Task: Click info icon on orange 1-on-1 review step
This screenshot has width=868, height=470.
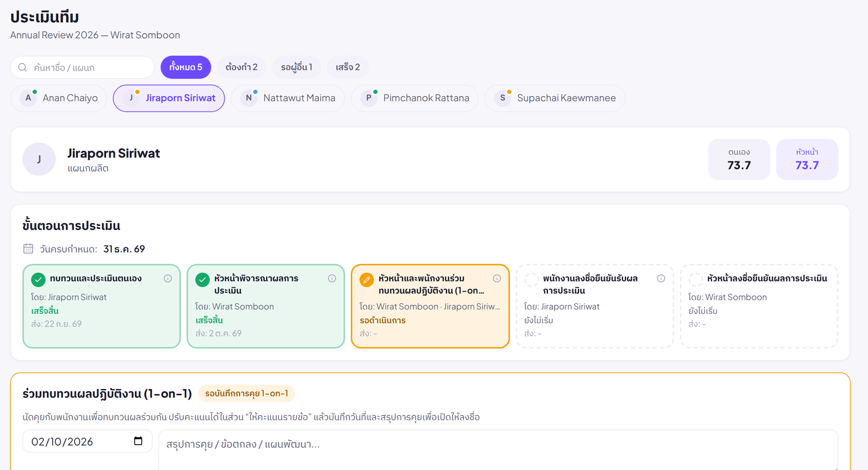Action: point(496,278)
